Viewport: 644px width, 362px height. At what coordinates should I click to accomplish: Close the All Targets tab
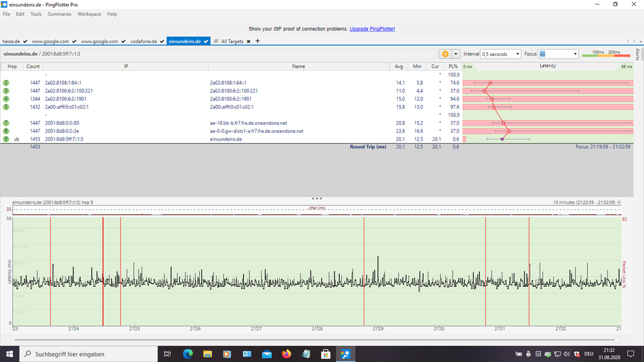249,41
